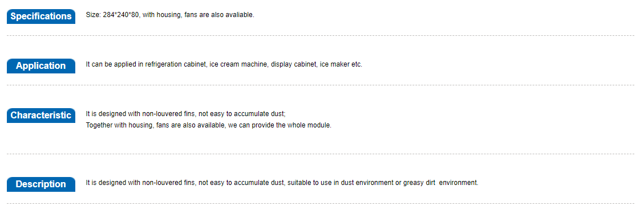Open the Characteristic section heading

[x=41, y=115]
